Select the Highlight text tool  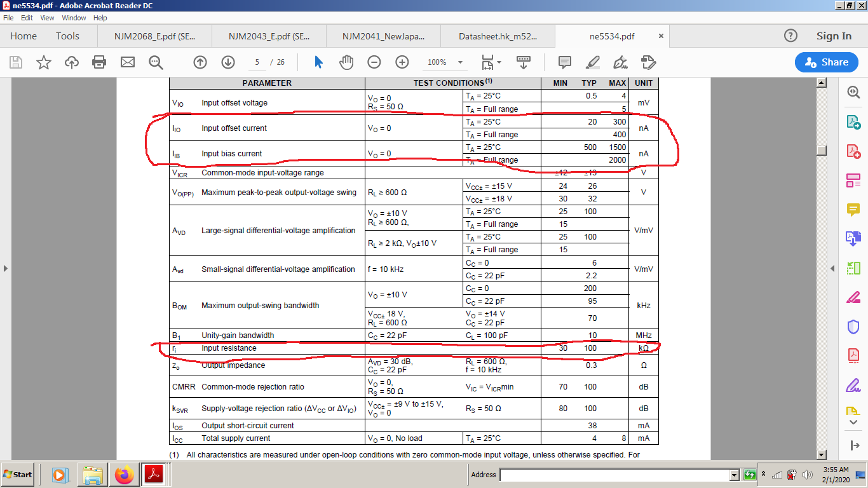592,62
